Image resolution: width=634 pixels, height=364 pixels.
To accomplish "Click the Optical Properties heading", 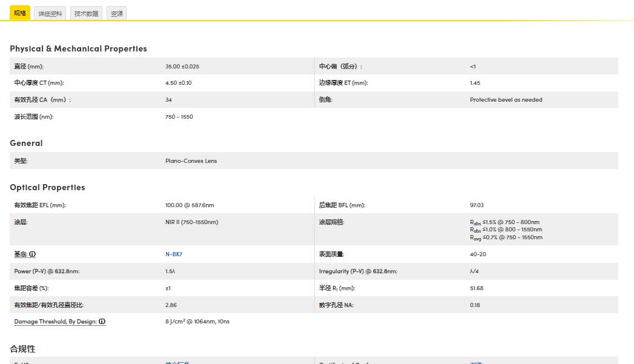I will 47,187.
